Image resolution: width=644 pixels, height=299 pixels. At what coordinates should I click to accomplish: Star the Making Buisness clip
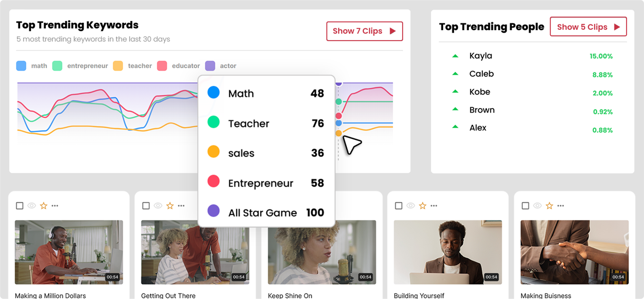point(549,206)
